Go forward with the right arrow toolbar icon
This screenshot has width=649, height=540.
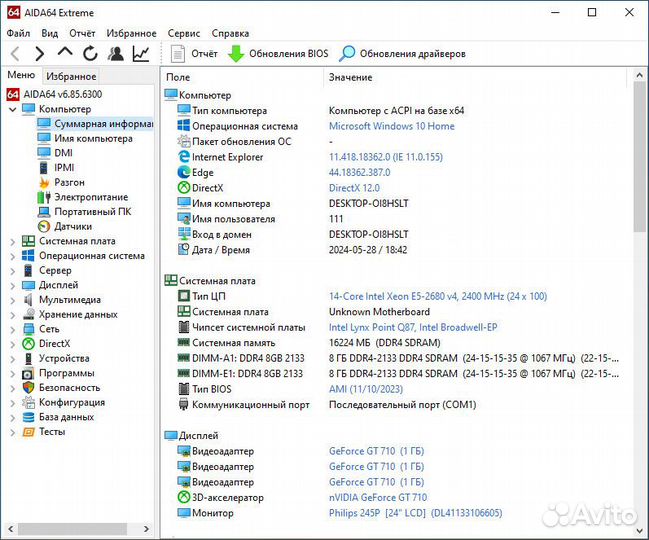(x=40, y=54)
